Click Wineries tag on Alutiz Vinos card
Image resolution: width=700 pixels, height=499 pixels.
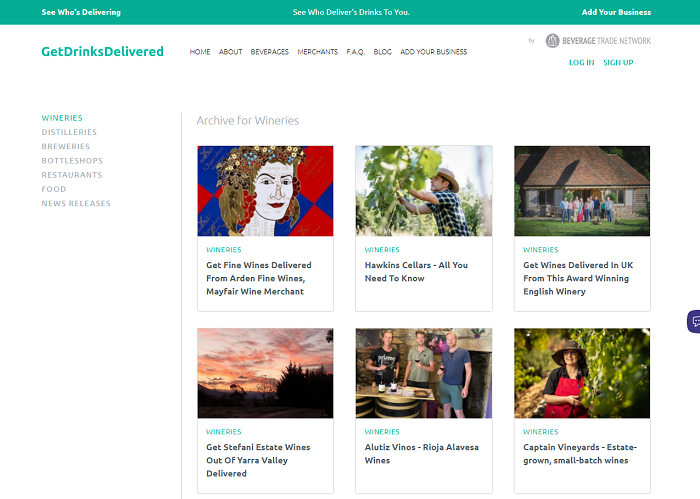(x=382, y=432)
